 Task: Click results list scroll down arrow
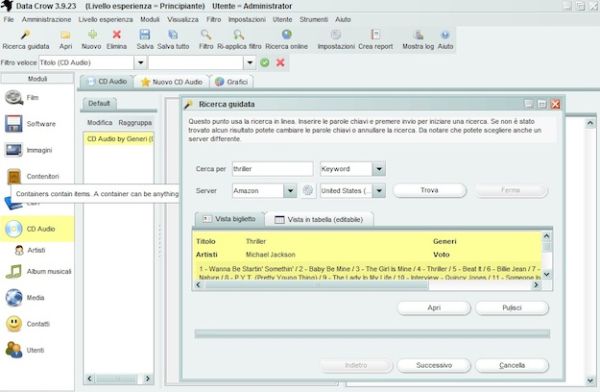547,274
